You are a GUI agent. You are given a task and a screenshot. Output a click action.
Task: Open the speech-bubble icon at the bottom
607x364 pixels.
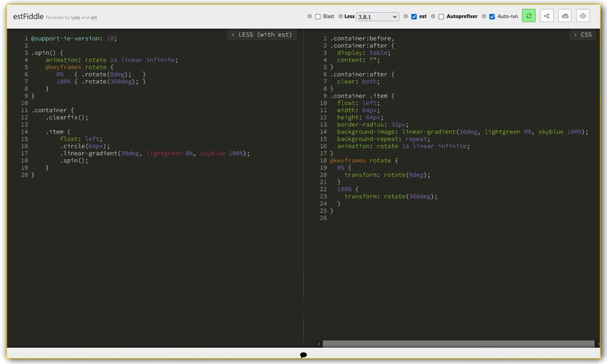[303, 354]
